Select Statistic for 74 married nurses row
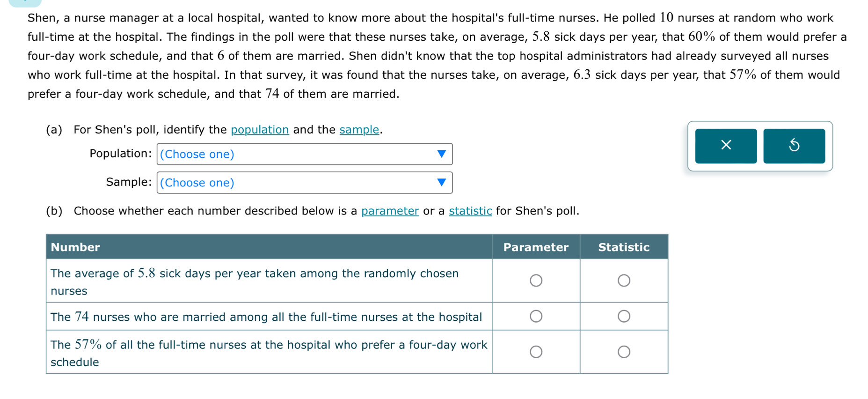 tap(623, 316)
